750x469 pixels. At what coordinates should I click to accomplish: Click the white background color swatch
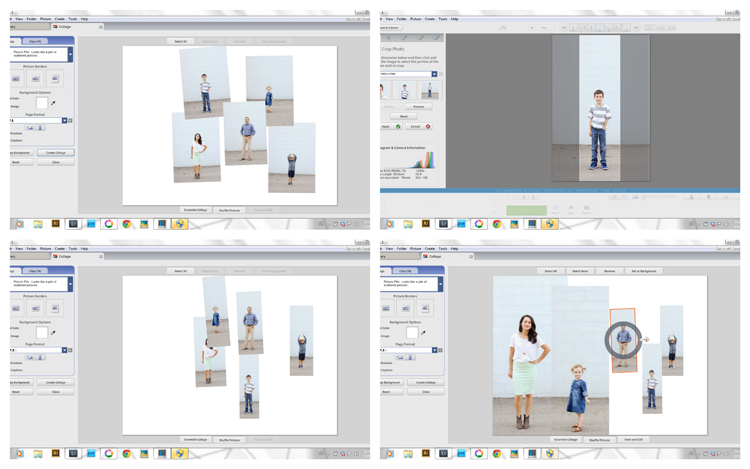pyautogui.click(x=41, y=102)
